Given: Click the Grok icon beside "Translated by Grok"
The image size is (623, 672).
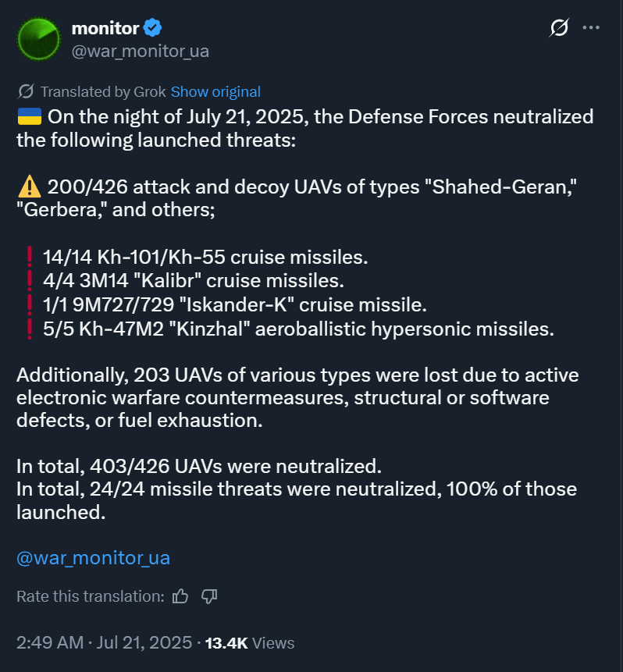Looking at the screenshot, I should pyautogui.click(x=27, y=91).
